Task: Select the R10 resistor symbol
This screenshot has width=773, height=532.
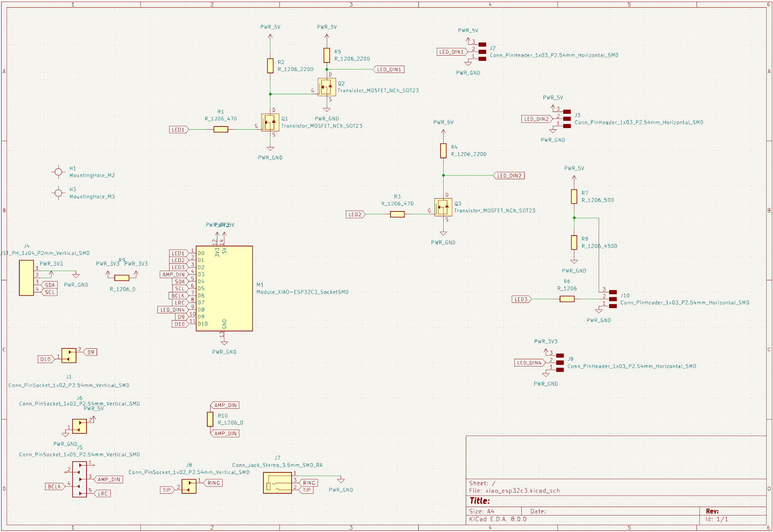Action: click(210, 419)
